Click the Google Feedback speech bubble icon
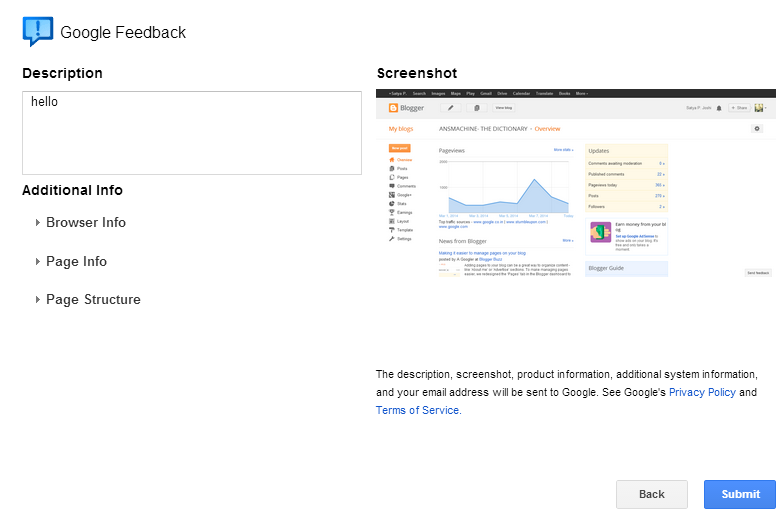 click(37, 31)
